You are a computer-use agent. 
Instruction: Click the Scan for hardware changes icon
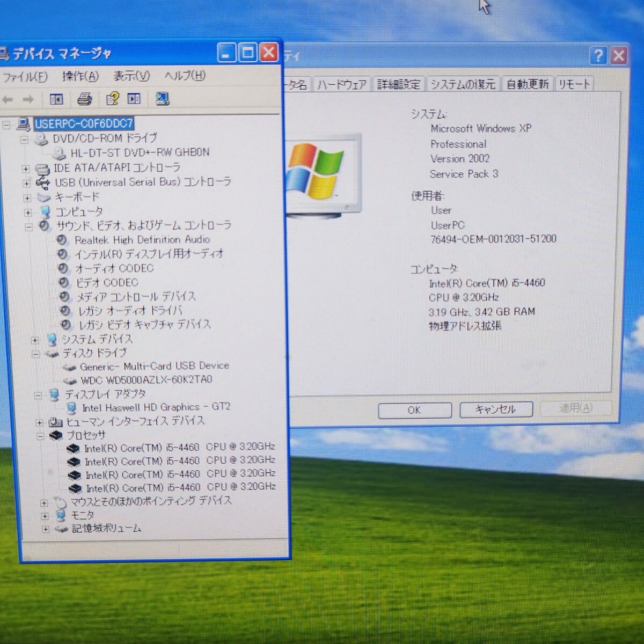[x=162, y=98]
